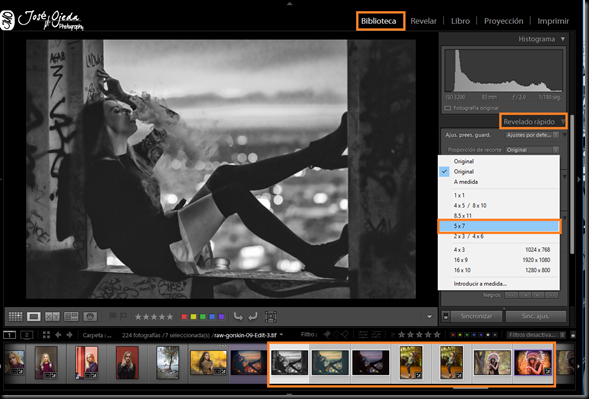This screenshot has height=399, width=589.
Task: Click the José Ojeda identity plate logo
Action: pyautogui.click(x=42, y=20)
